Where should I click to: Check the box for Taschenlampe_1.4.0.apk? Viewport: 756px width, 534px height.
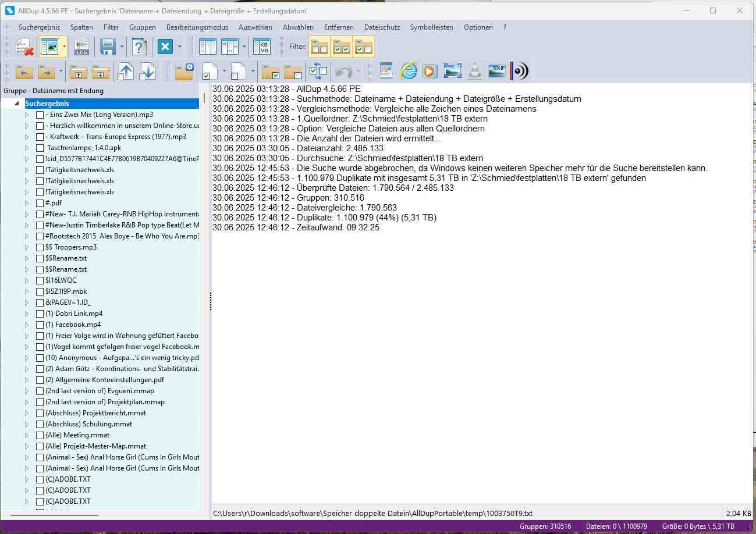pos(40,148)
